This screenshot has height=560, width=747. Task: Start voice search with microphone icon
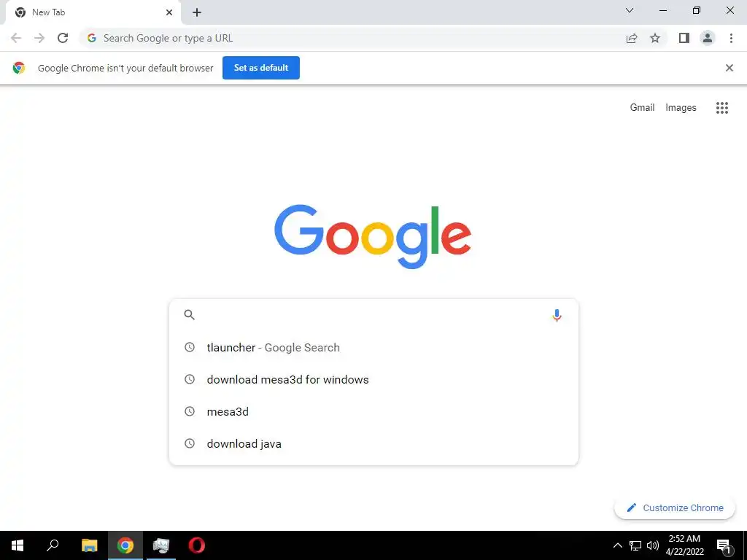(557, 315)
